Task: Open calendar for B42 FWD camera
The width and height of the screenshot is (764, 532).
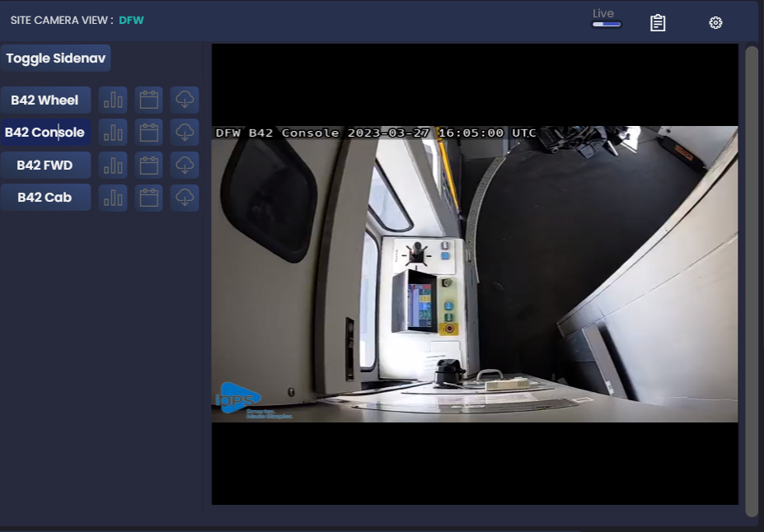Action: coord(149,165)
